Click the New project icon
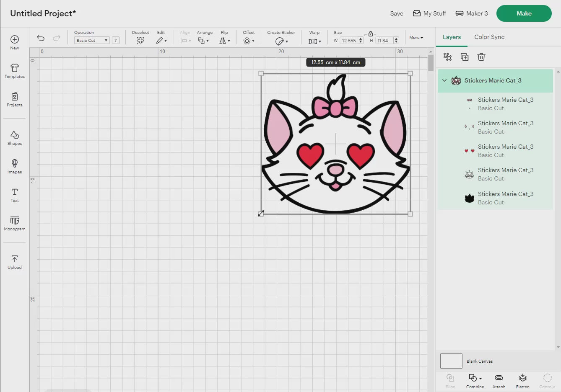561x392 pixels. click(x=15, y=39)
